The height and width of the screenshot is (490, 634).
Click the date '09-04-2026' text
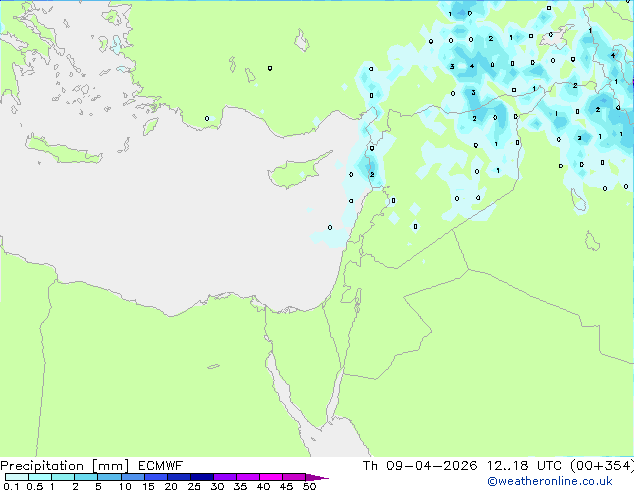pyautogui.click(x=431, y=466)
